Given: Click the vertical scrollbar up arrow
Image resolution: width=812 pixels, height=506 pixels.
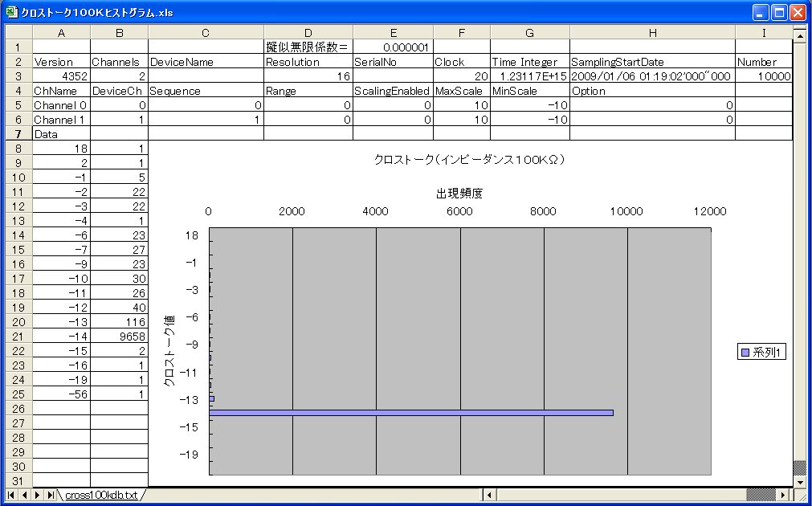Looking at the screenshot, I should pyautogui.click(x=799, y=36).
